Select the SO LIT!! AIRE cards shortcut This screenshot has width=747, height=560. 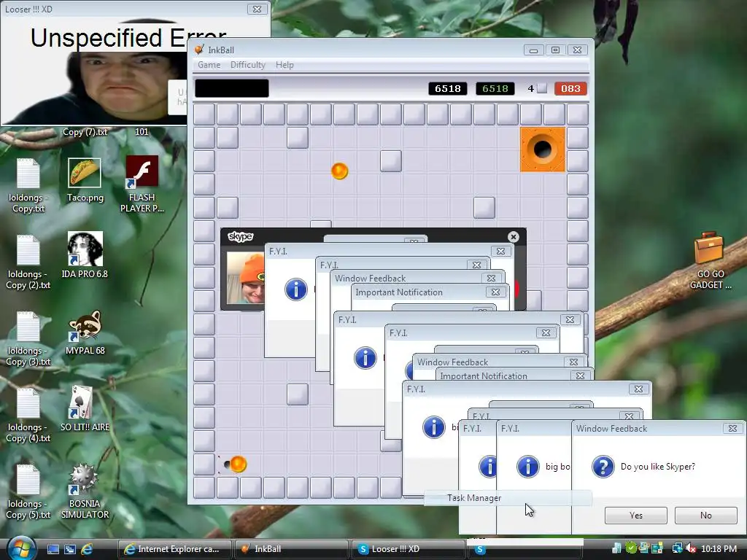85,408
